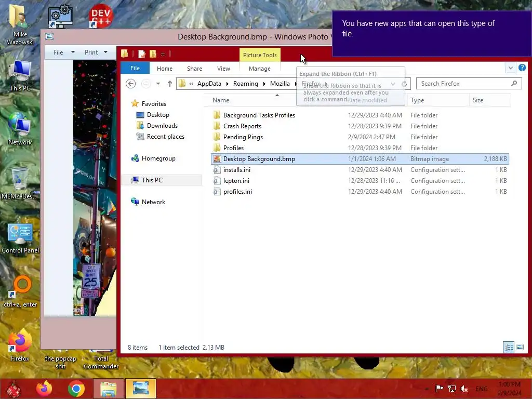Viewport: 532px width, 399px height.
Task: Select the Recycle Bin MEMZ desktop icon
Action: click(x=20, y=183)
